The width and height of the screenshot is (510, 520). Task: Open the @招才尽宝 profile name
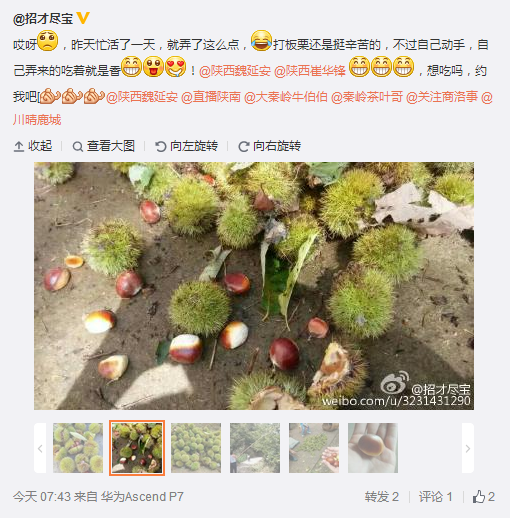(x=43, y=18)
